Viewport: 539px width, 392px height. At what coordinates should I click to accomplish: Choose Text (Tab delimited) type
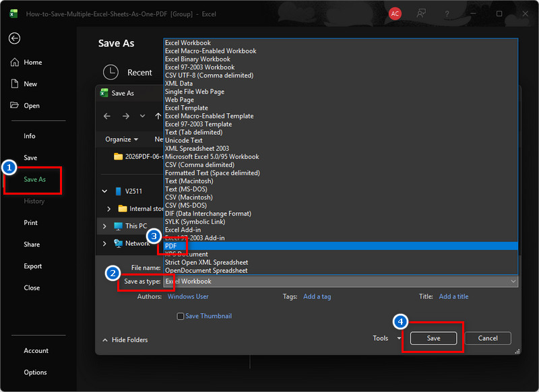pyautogui.click(x=341, y=132)
